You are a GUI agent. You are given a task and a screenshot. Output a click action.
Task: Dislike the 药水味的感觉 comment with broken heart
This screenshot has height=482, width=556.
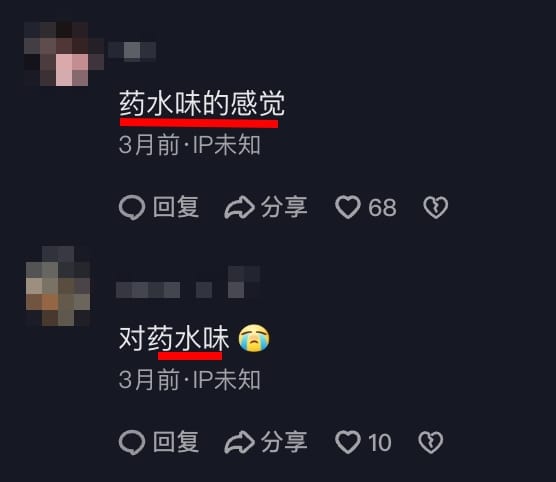[x=436, y=207]
